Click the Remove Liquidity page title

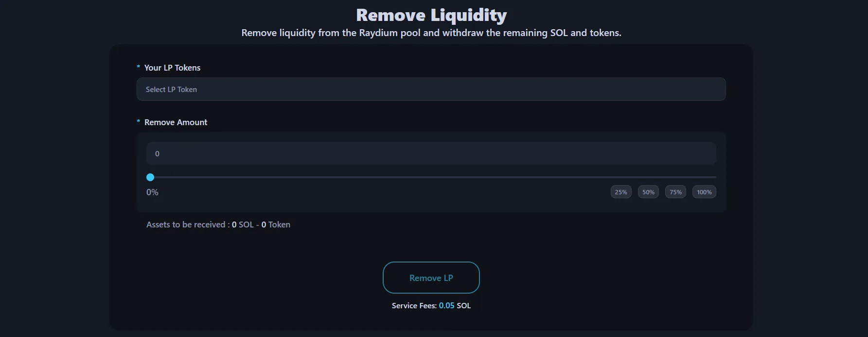pyautogui.click(x=431, y=15)
